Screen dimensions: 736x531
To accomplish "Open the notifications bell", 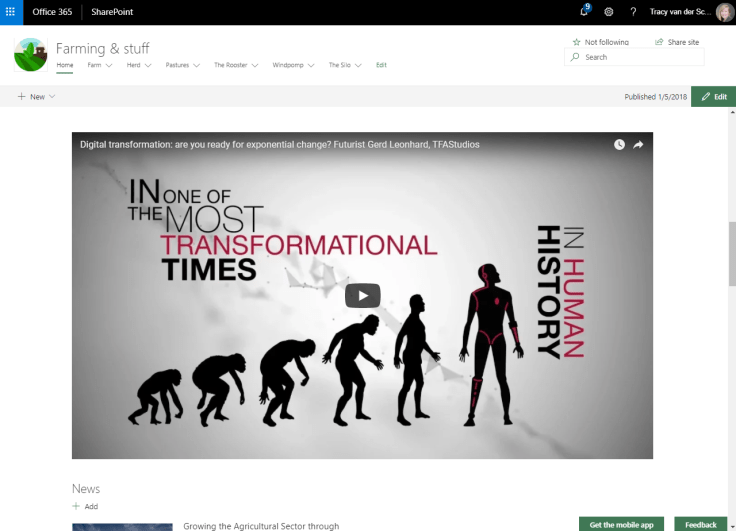I will tap(584, 12).
